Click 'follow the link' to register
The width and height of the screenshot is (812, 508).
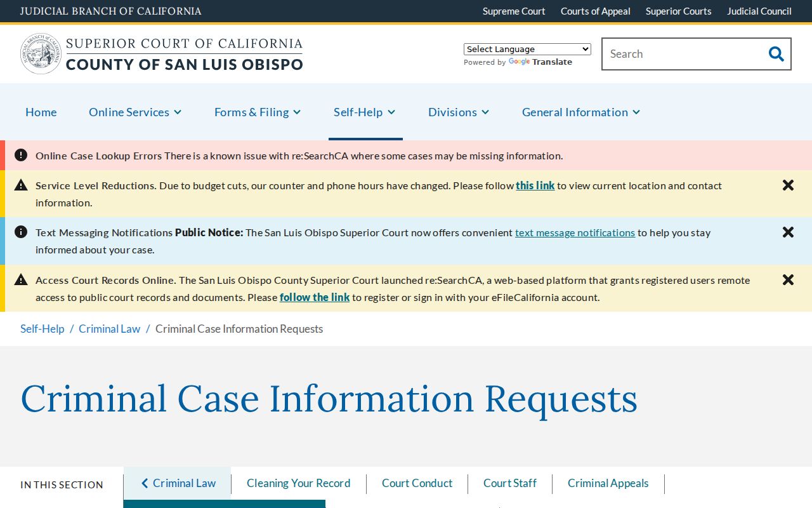315,297
